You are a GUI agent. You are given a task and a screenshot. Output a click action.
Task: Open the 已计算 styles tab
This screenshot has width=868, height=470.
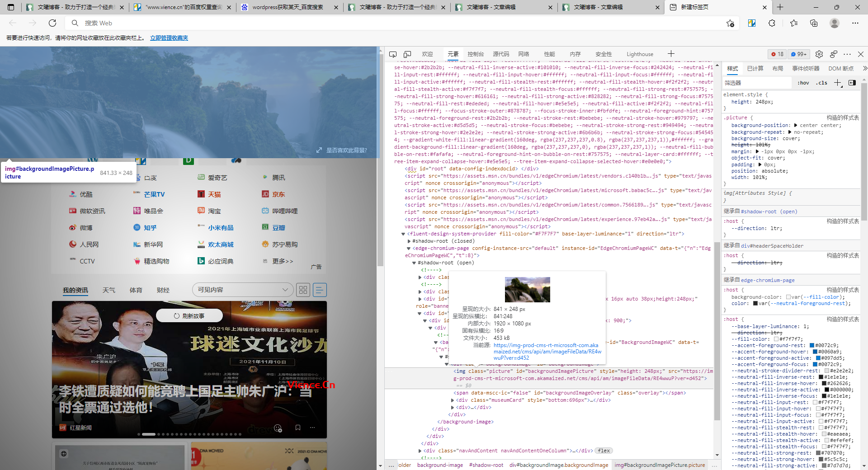click(755, 69)
